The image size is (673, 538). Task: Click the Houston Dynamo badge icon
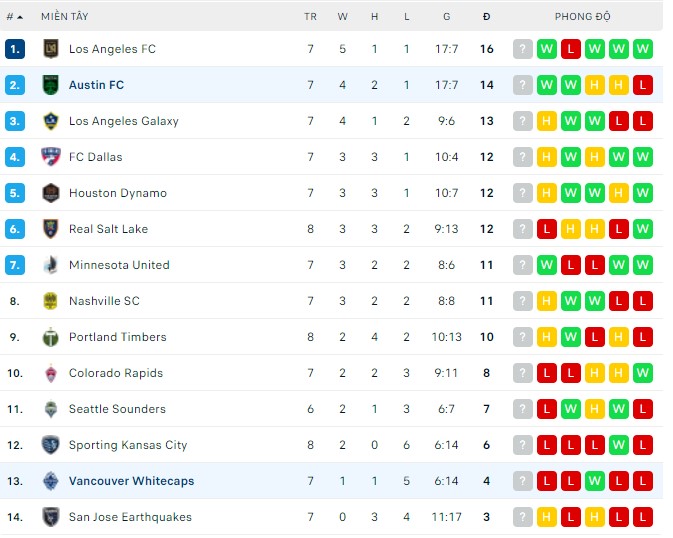tap(51, 193)
